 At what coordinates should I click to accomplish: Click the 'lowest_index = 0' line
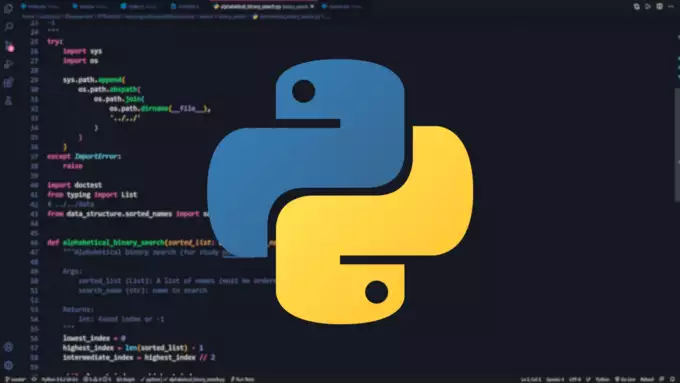click(x=94, y=338)
